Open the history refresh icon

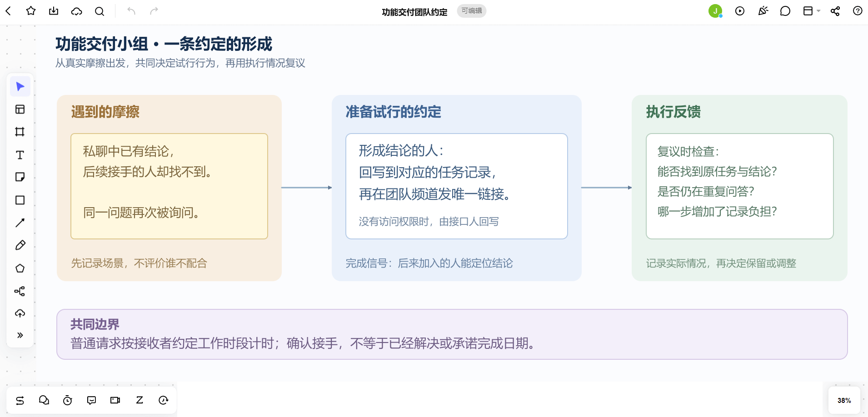click(x=164, y=400)
